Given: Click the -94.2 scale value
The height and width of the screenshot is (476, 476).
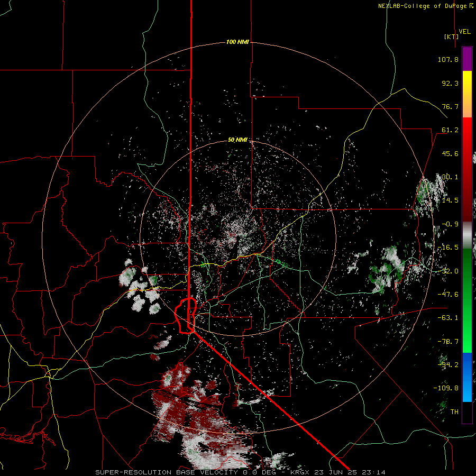Looking at the screenshot, I should (448, 365).
